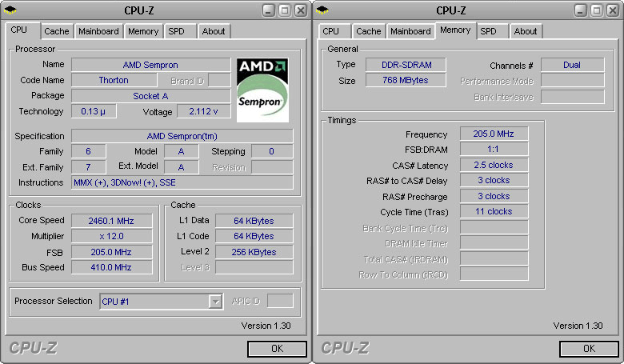The width and height of the screenshot is (624, 364).
Task: Click the L1 Code value 64 KBytes
Action: tap(254, 236)
